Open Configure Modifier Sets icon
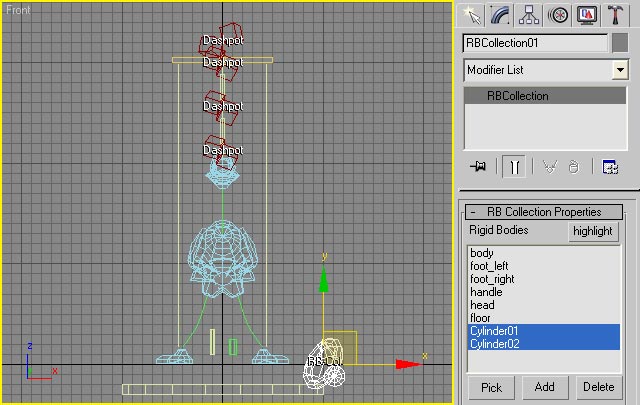Viewport: 640px width, 405px height. click(610, 167)
